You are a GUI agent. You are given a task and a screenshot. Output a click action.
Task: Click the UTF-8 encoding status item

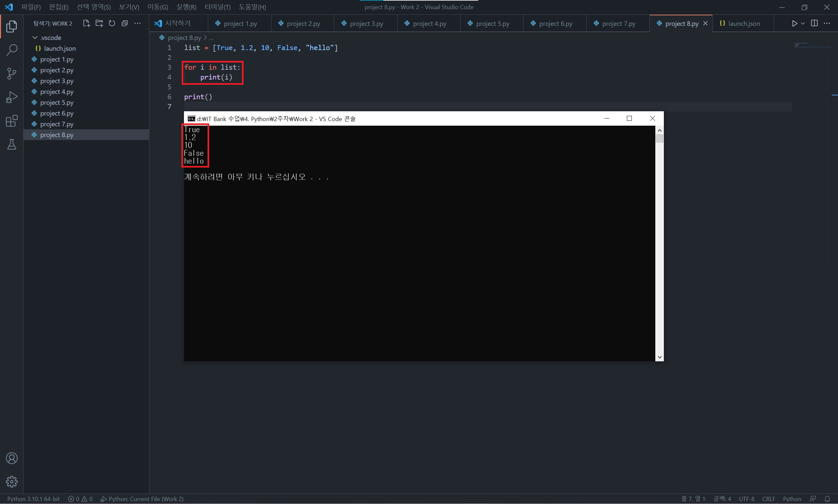(x=746, y=498)
